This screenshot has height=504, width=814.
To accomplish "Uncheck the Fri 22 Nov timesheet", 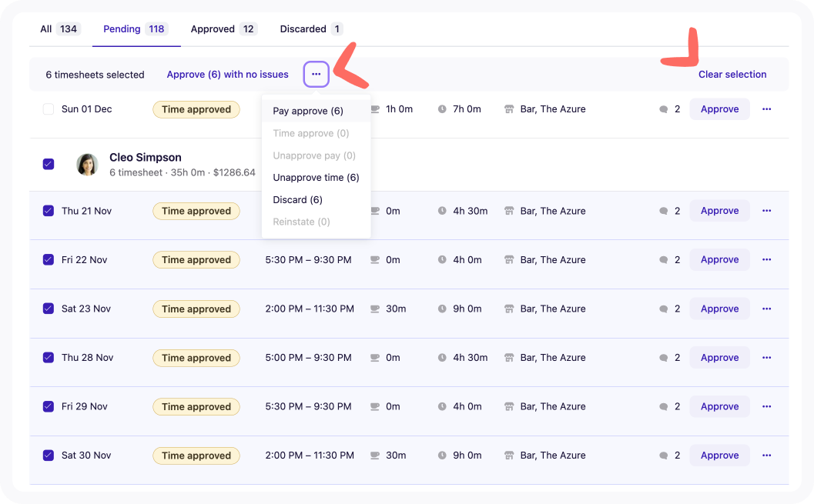I will tap(49, 259).
